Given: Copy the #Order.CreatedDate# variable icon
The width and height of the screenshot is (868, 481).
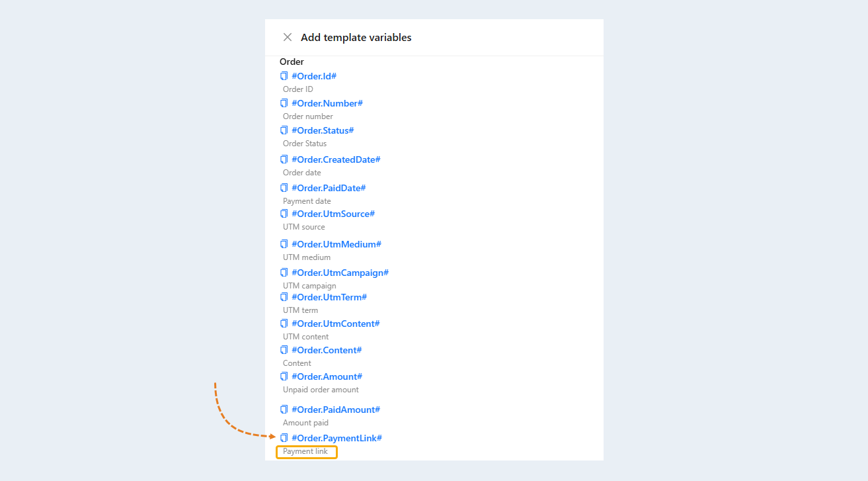Looking at the screenshot, I should point(284,159).
